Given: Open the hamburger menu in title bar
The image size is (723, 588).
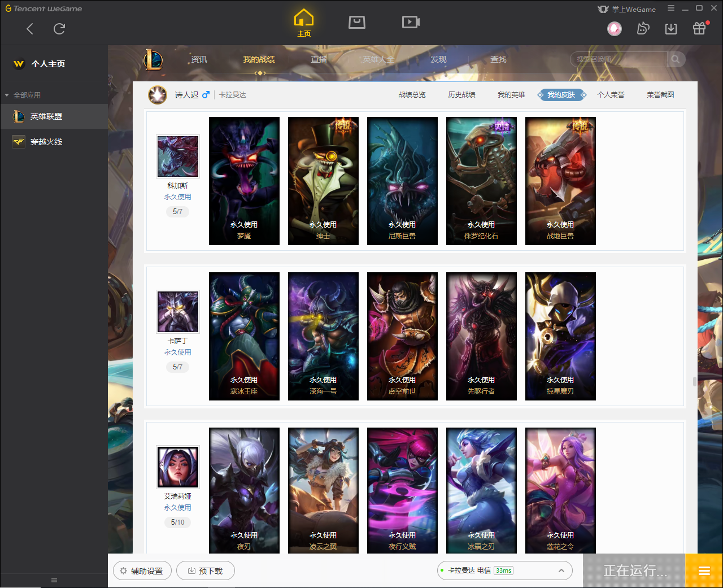Looking at the screenshot, I should pos(671,8).
